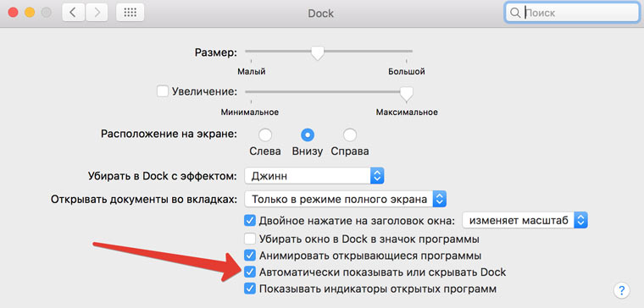Image resolution: width=644 pixels, height=308 pixels.
Task: Click the forward navigation arrow
Action: tap(97, 13)
